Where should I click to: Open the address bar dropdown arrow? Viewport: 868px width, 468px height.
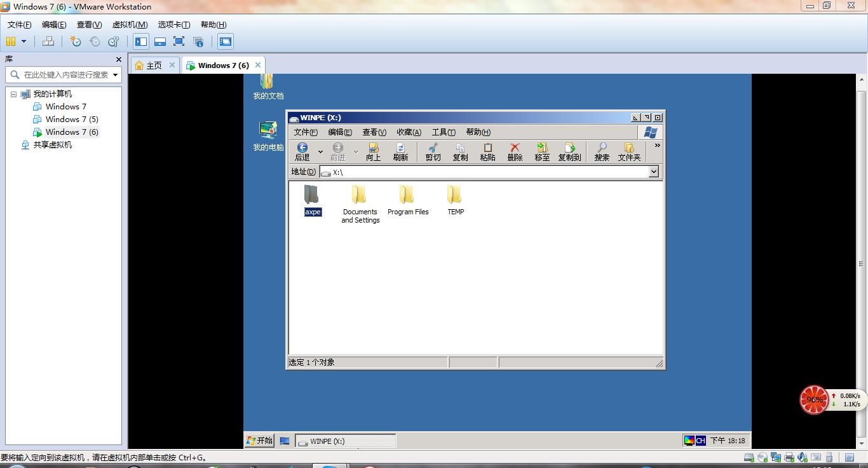pyautogui.click(x=654, y=172)
